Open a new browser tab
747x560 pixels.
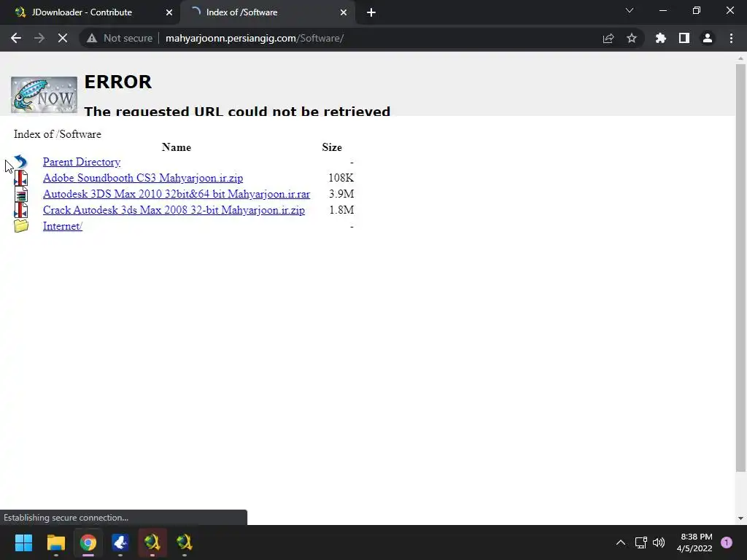(x=371, y=12)
